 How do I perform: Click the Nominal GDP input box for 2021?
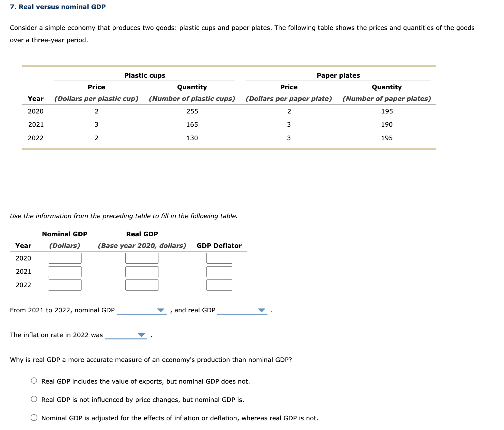point(64,271)
